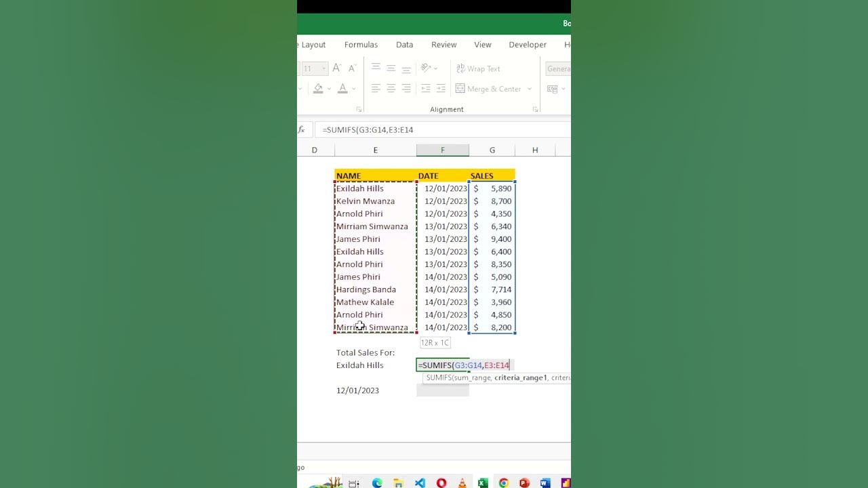868x488 pixels.
Task: Select column H header
Action: click(535, 150)
